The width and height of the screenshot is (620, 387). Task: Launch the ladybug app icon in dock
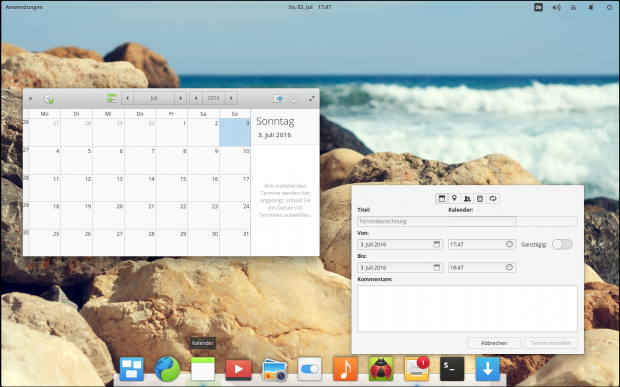[381, 369]
